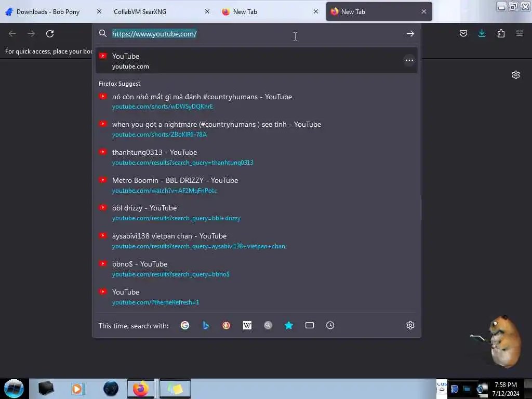This screenshot has height=399, width=532.
Task: Open the bbl drizzy - YouTube suggestion
Action: coord(257,212)
